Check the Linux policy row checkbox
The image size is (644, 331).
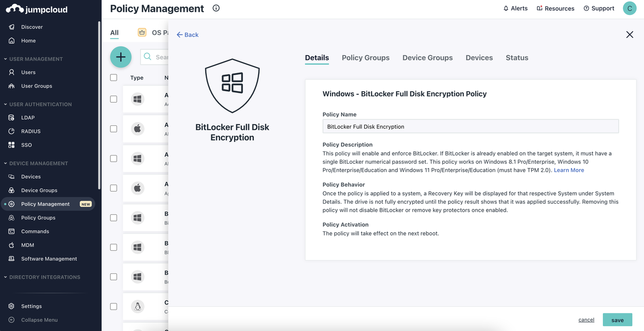pyautogui.click(x=113, y=306)
